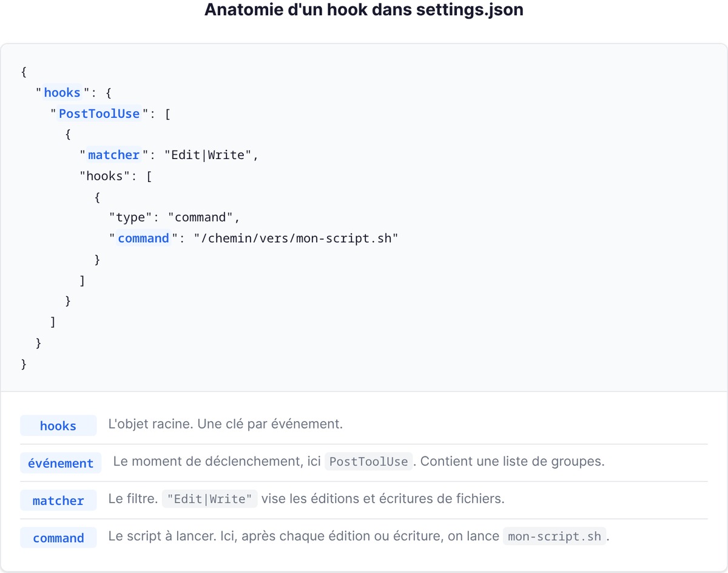The height and width of the screenshot is (573, 728).
Task: Click the highlighted "matcher" key in code
Action: click(114, 155)
